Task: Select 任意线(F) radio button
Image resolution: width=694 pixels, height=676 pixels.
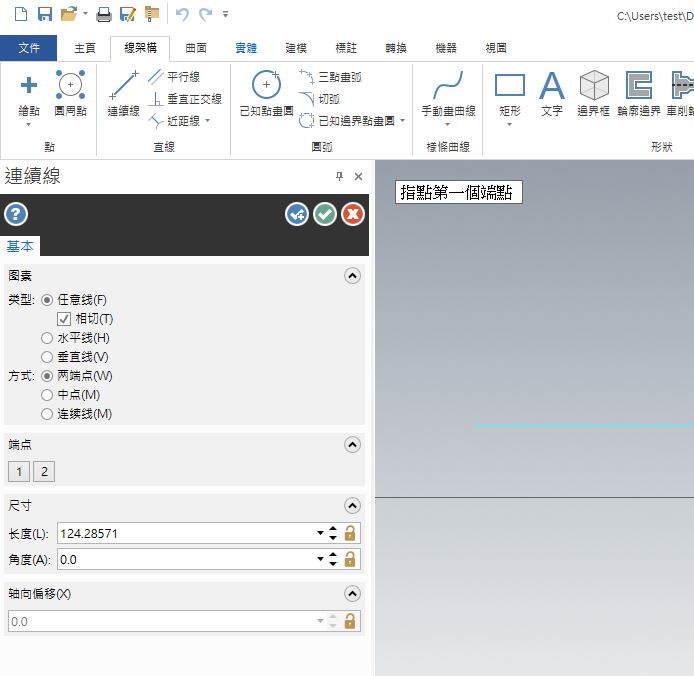Action: [x=47, y=300]
